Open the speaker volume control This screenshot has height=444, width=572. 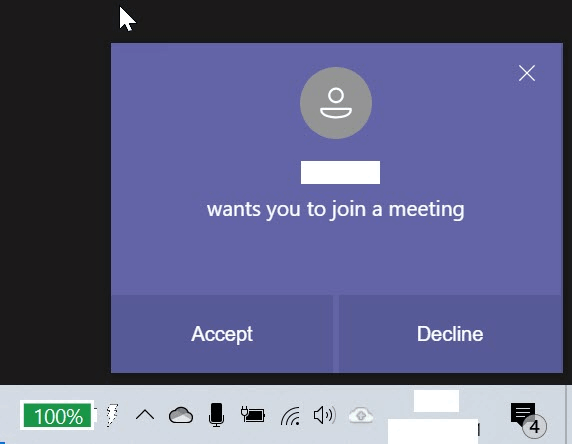(325, 415)
